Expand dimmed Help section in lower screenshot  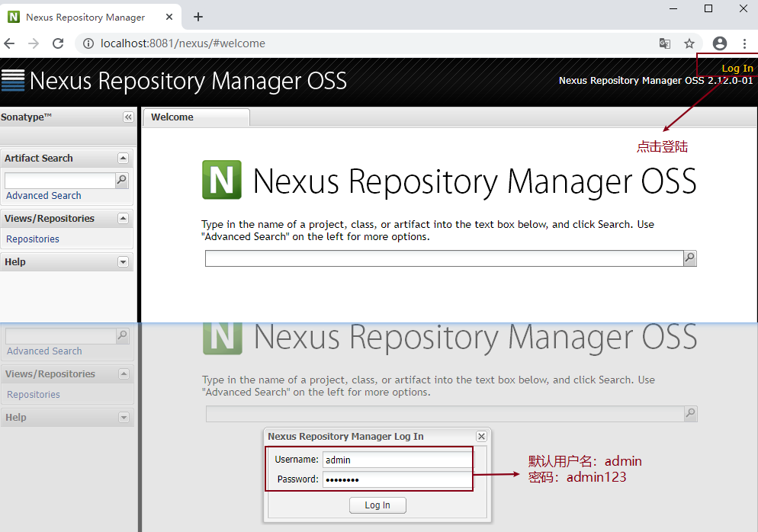point(124,418)
